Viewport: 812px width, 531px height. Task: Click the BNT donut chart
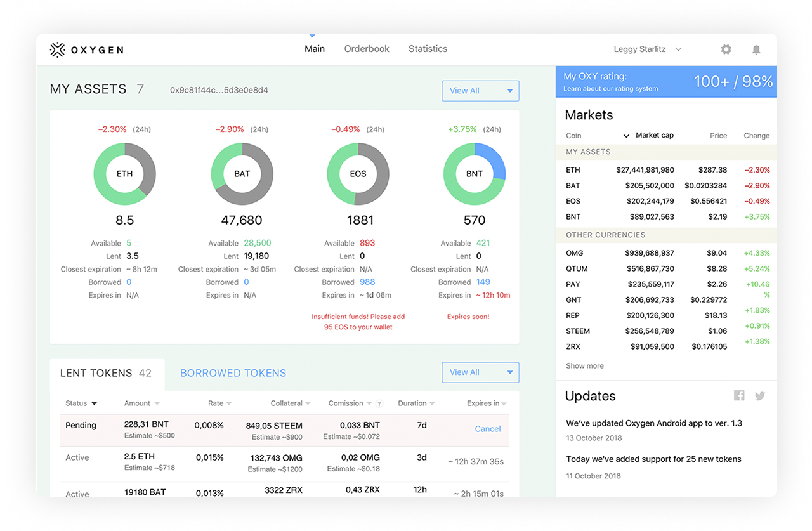pyautogui.click(x=475, y=174)
